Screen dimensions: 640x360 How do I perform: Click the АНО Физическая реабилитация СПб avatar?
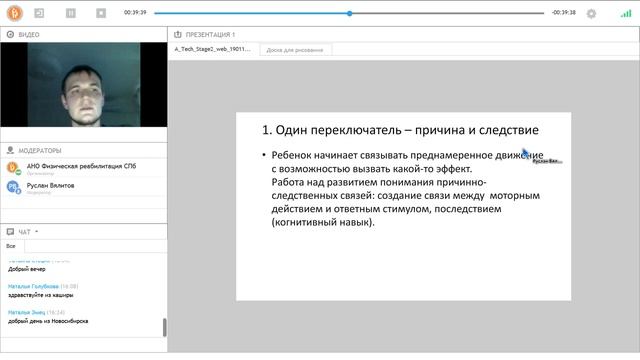(13, 168)
